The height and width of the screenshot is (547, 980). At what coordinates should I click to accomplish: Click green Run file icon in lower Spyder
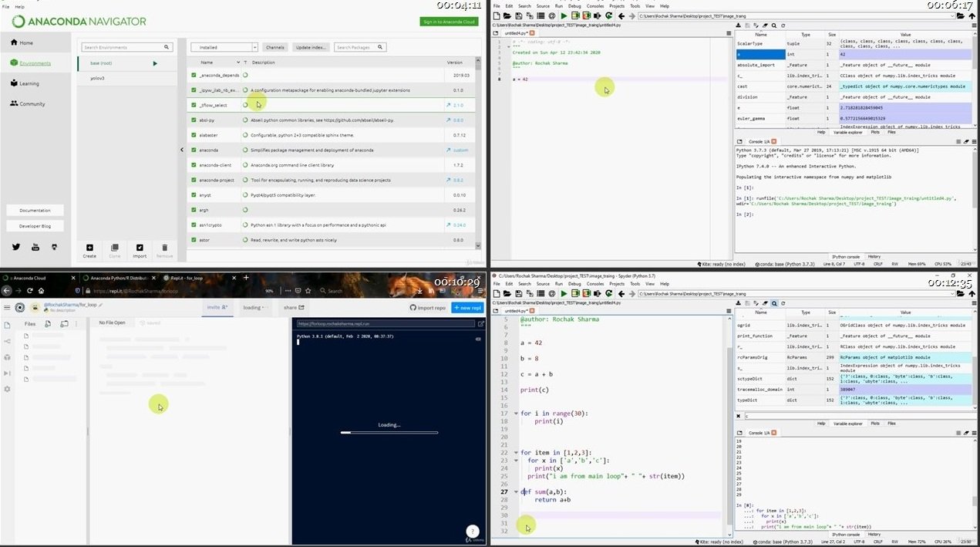click(564, 293)
